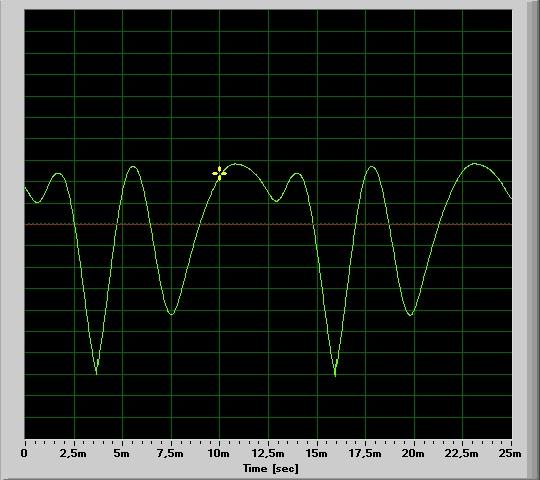
Task: Click the orange horizontal baseline trace
Action: tap(268, 224)
